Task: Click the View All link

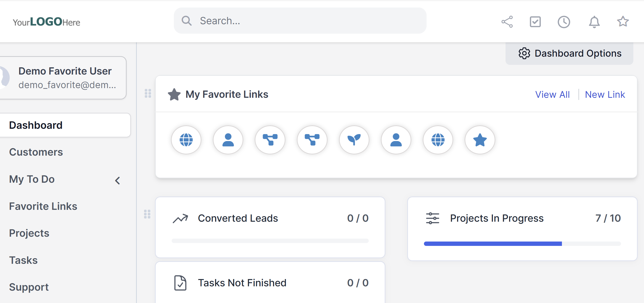Action: pos(552,94)
